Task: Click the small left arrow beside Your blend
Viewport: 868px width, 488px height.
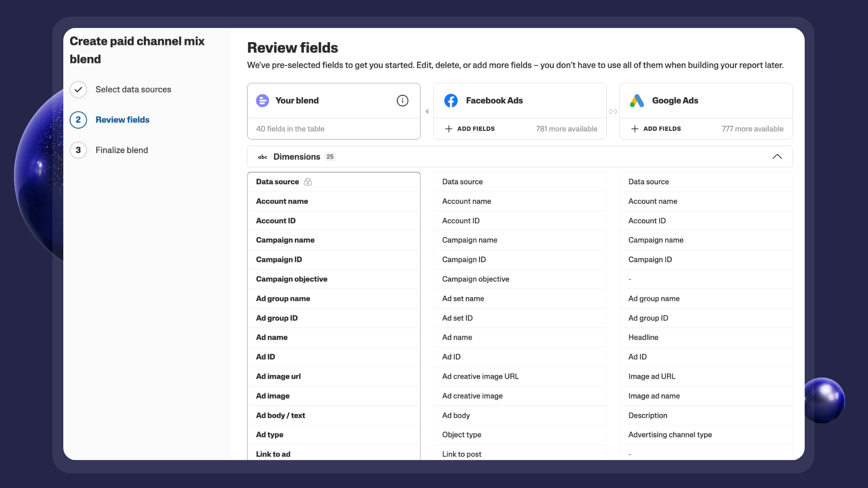Action: pos(427,112)
